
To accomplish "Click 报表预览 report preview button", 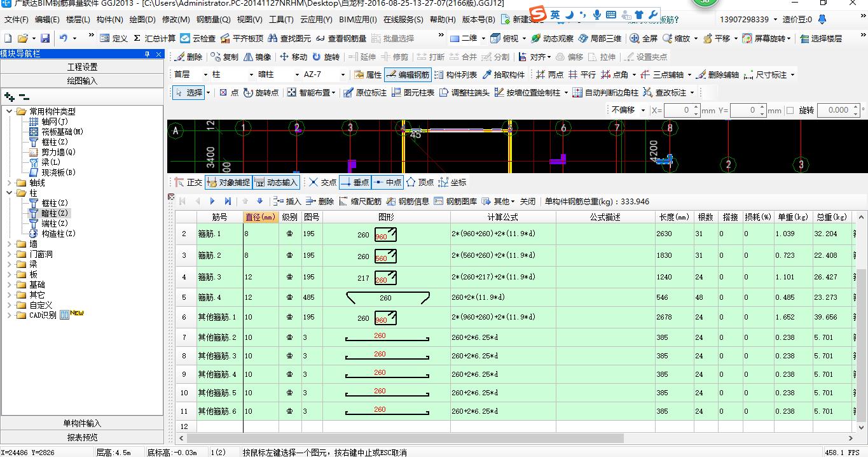I will click(82, 437).
